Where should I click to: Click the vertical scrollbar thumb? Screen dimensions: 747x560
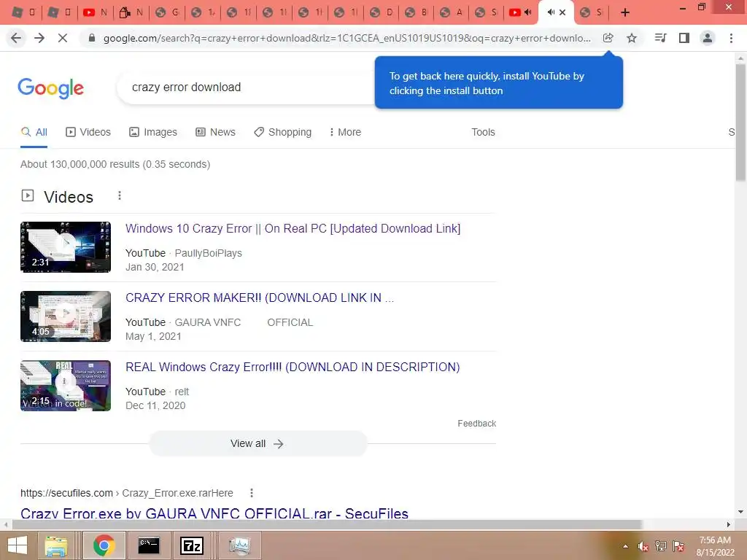(740, 122)
